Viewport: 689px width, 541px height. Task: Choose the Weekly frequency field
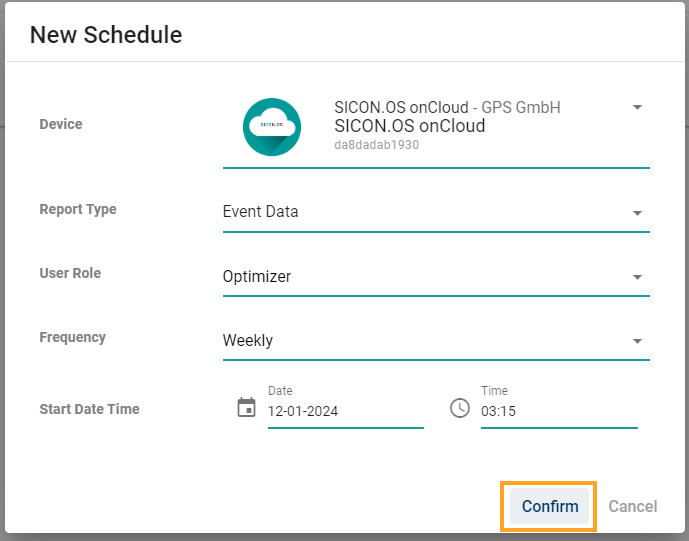pos(420,340)
